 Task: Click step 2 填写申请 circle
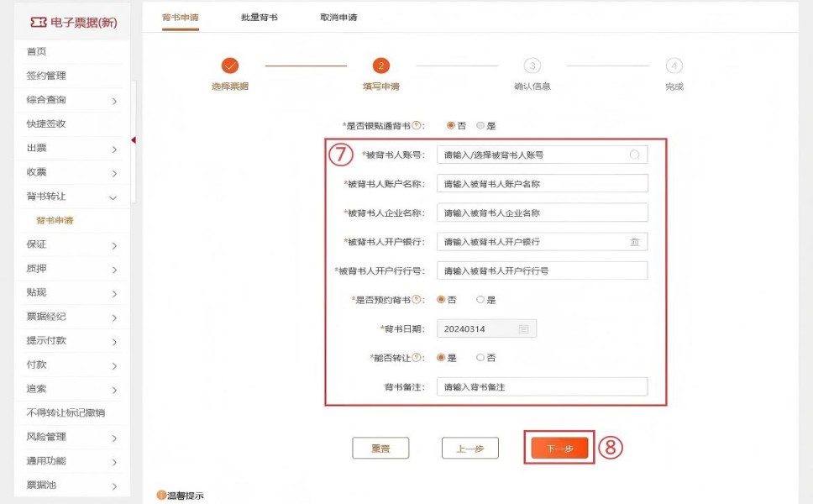point(381,66)
